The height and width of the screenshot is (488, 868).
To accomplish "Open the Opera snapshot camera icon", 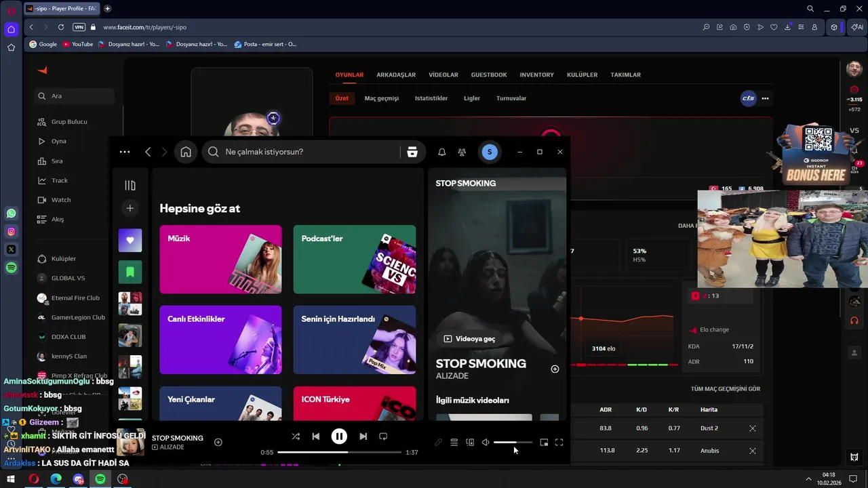I will pyautogui.click(x=733, y=27).
